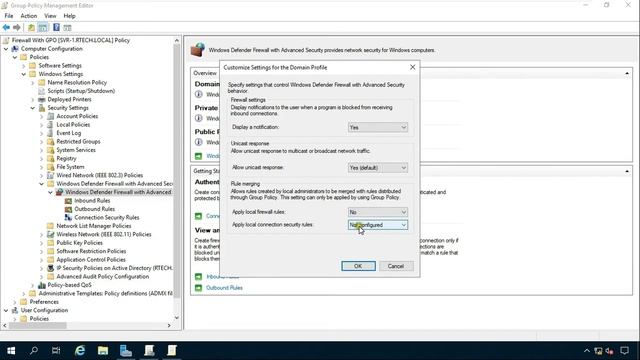This screenshot has width=640, height=360.
Task: Select Network List Manager Policies item
Action: pyautogui.click(x=94, y=226)
